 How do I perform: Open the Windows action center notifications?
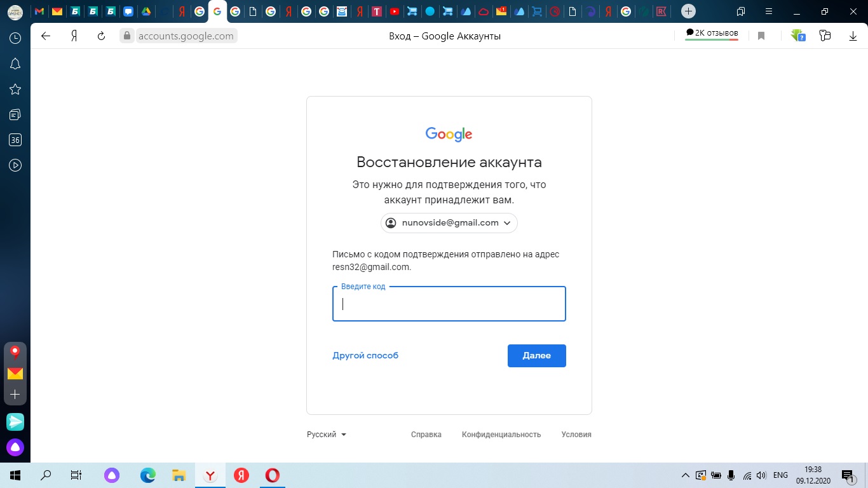(848, 475)
